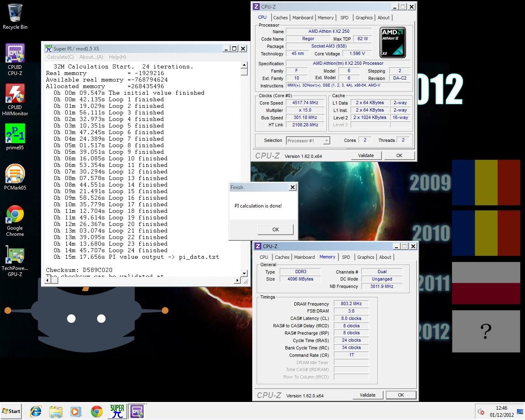
Task: Click the Core Voltage value 1.596 V
Action: point(357,53)
